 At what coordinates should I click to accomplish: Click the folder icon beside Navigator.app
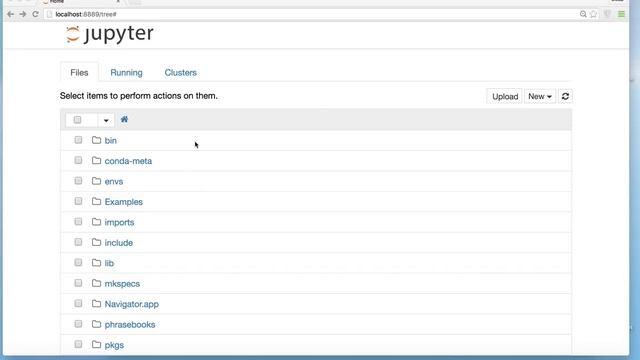click(96, 303)
